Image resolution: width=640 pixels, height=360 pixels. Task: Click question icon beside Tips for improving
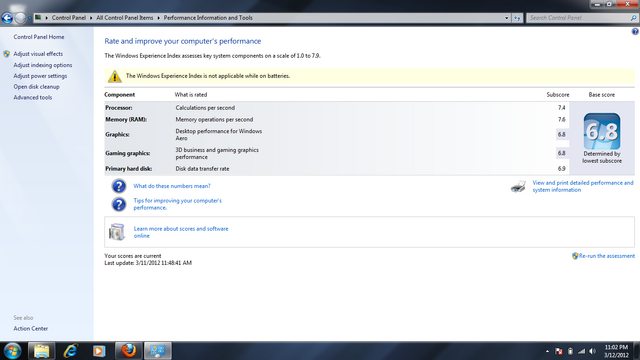(119, 204)
